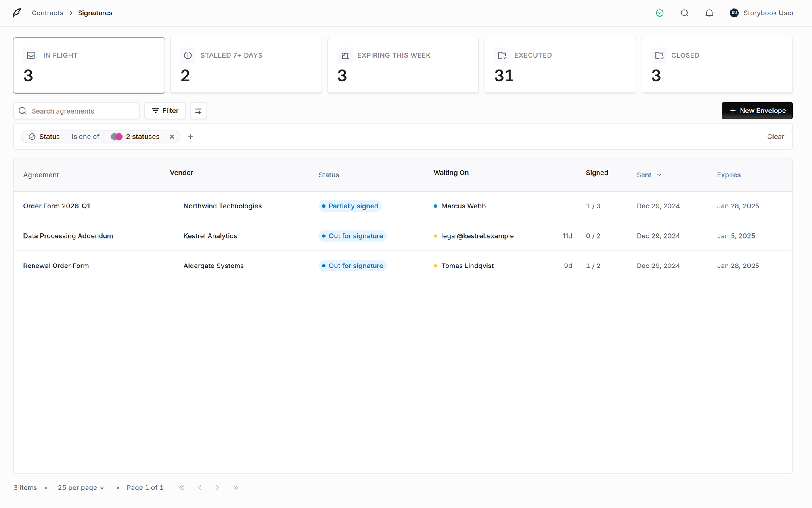Click the 1 / 3 signed count
The height and width of the screenshot is (508, 812).
[x=593, y=206]
